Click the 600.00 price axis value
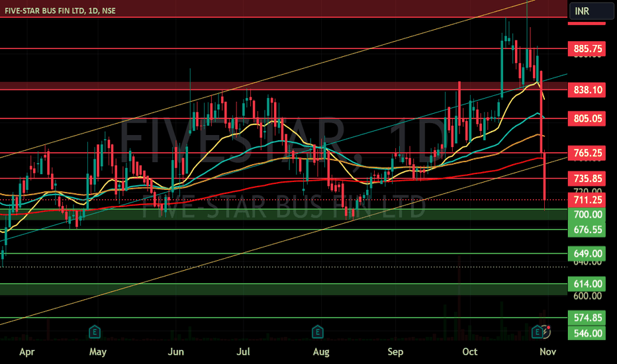This screenshot has height=364, width=617. tap(587, 296)
